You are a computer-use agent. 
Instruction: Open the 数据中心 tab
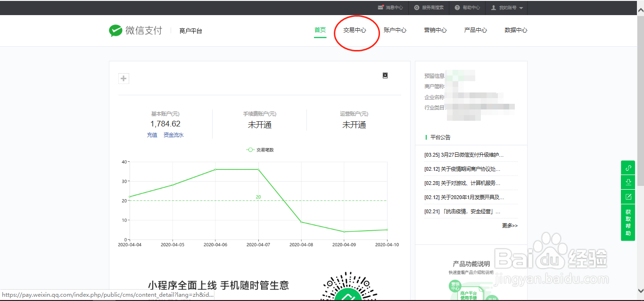tap(516, 30)
